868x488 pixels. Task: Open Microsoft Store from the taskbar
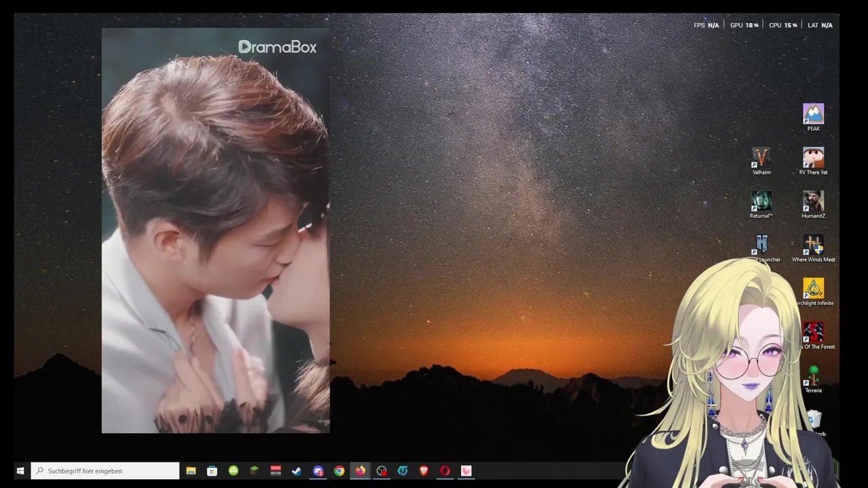point(212,470)
